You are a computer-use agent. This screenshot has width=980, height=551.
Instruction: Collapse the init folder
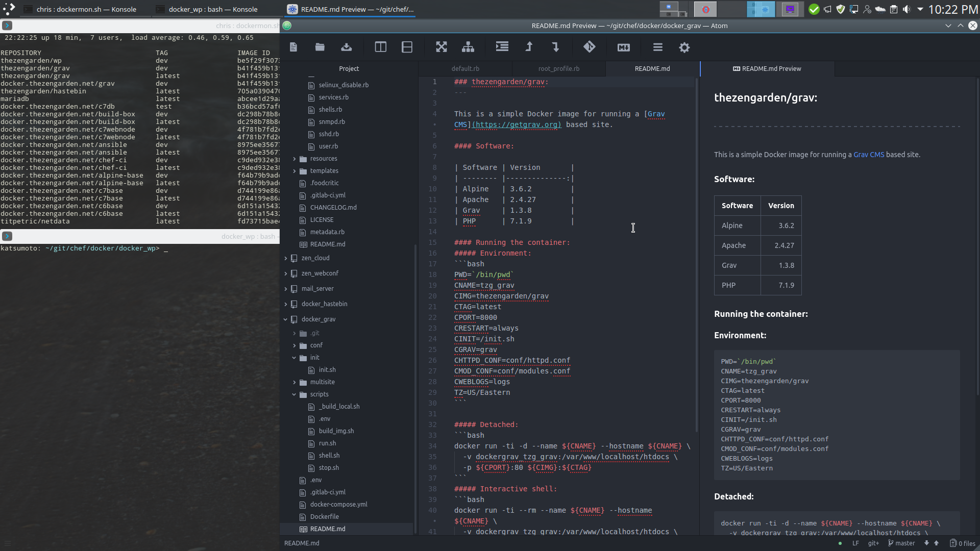pos(314,358)
